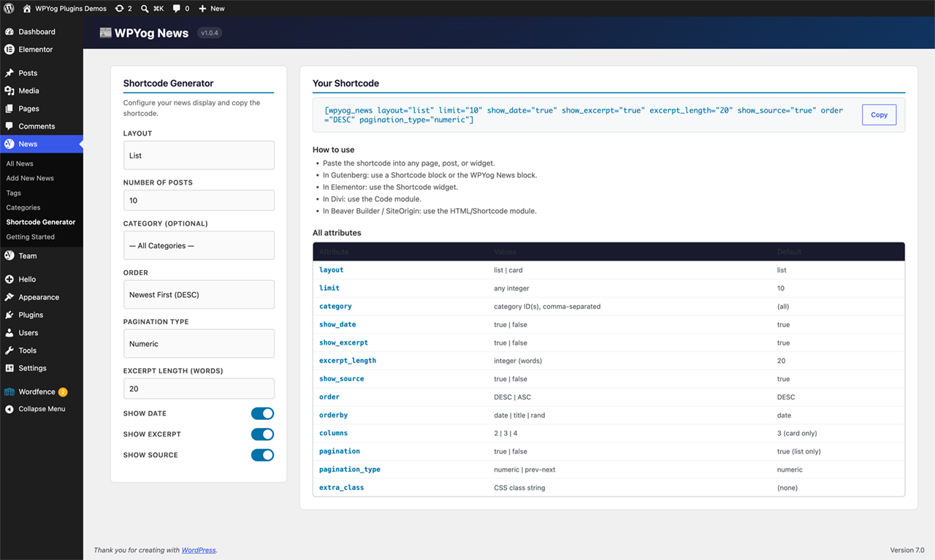Toggle the Show Date switch
The width and height of the screenshot is (935, 560).
(262, 413)
